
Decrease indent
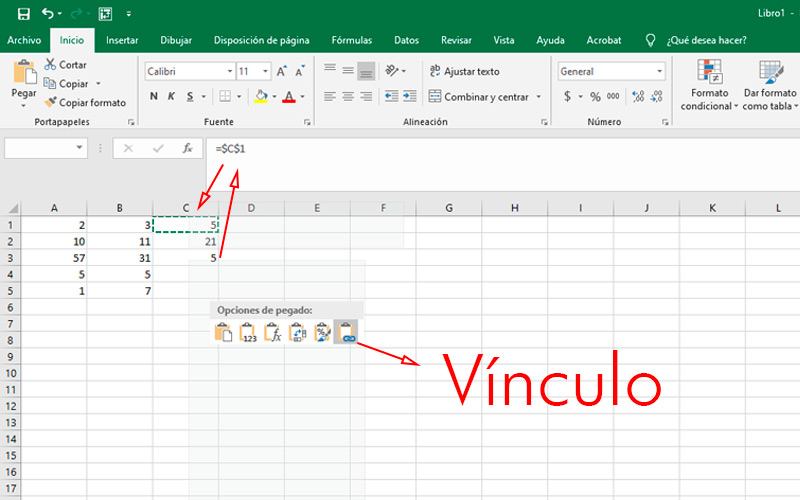click(392, 96)
